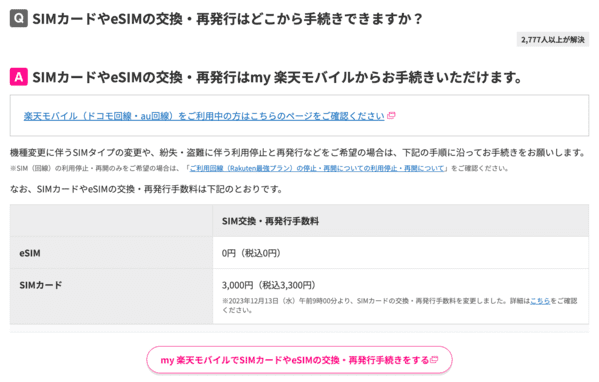Click the question heading SIMカードやeSIMの交換・再発行はどこから
The width and height of the screenshot is (599, 382).
[x=228, y=19]
